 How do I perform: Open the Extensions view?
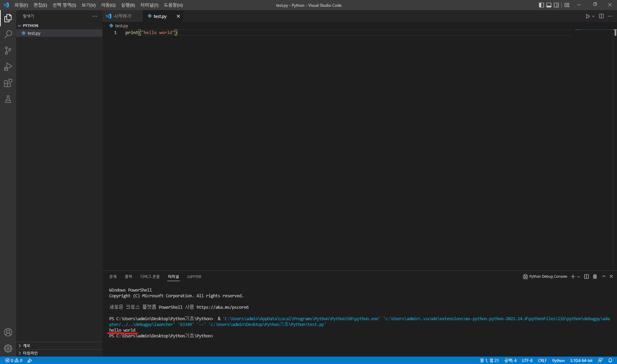pyautogui.click(x=8, y=83)
